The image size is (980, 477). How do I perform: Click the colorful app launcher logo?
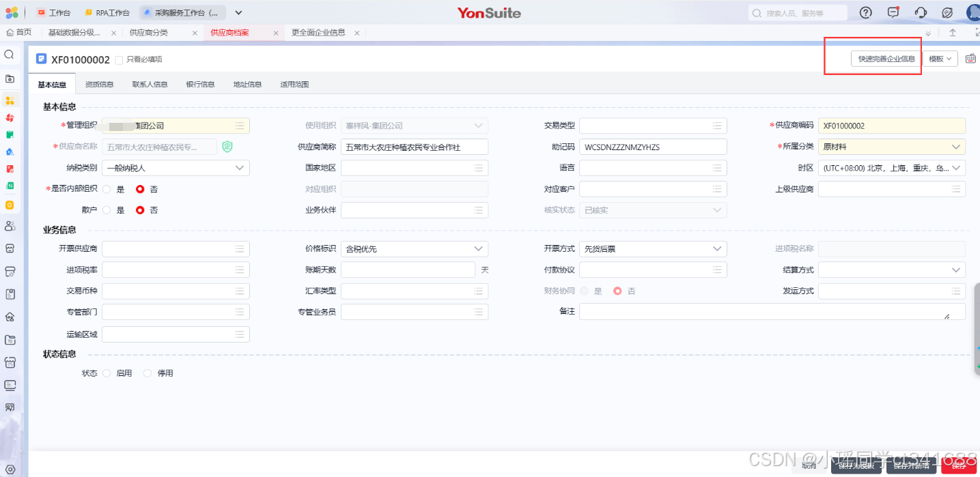[12, 12]
